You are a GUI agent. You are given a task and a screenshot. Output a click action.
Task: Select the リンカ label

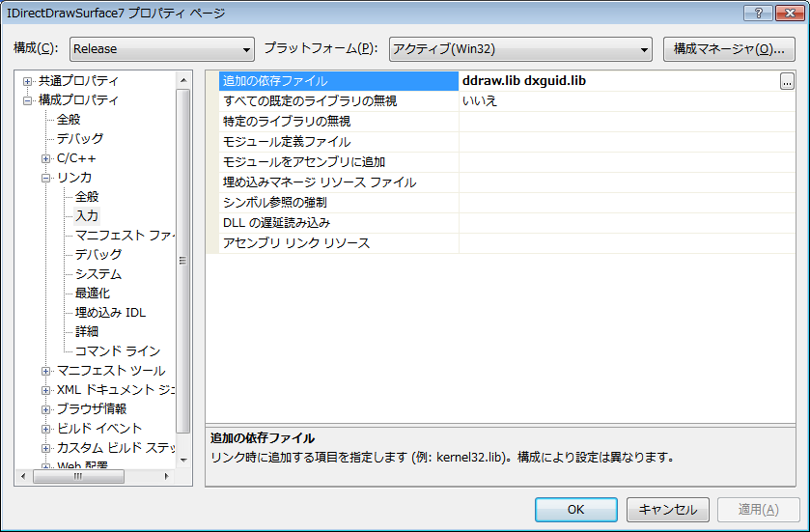[74, 178]
